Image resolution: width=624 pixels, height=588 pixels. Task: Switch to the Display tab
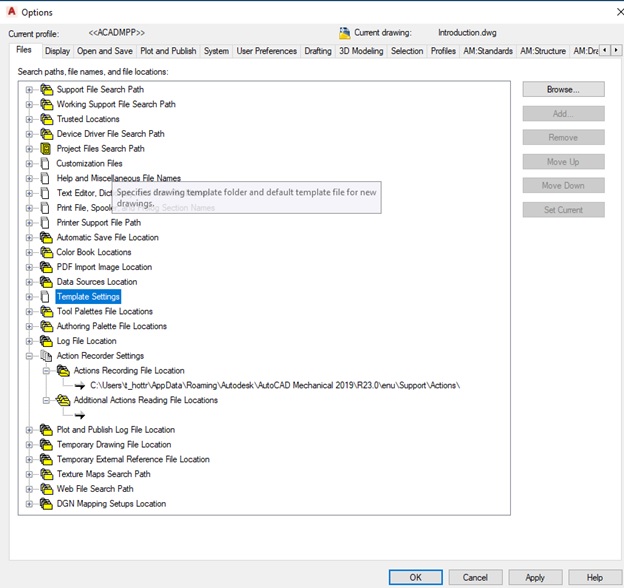click(57, 51)
